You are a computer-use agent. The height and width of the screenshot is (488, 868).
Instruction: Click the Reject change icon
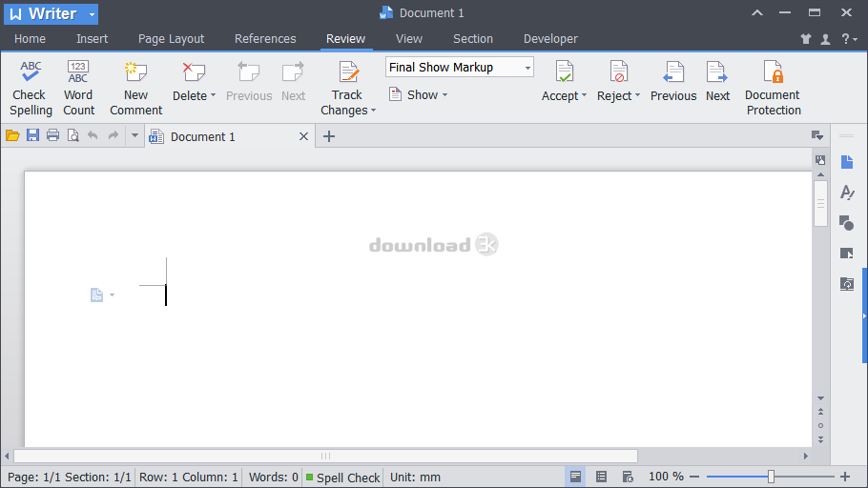(x=618, y=72)
